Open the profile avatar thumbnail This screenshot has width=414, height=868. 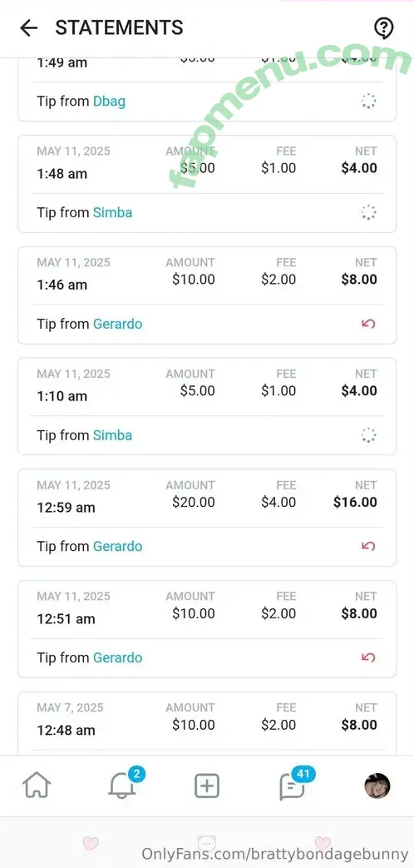[377, 786]
